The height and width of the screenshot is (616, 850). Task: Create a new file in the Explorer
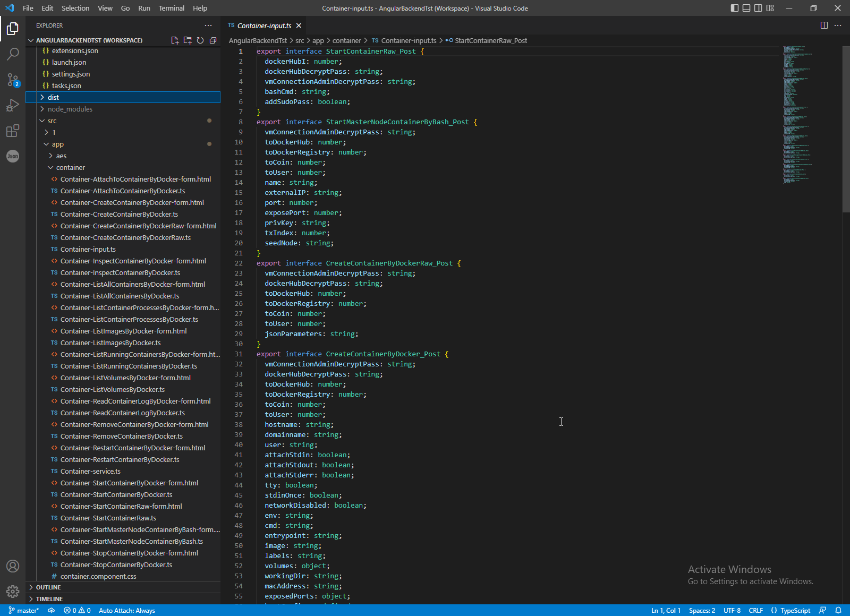pyautogui.click(x=174, y=40)
